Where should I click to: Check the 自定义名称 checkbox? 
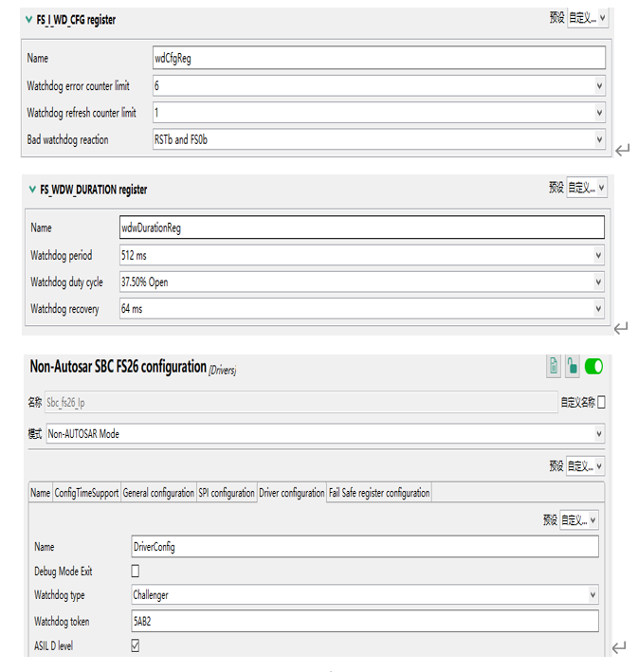601,403
